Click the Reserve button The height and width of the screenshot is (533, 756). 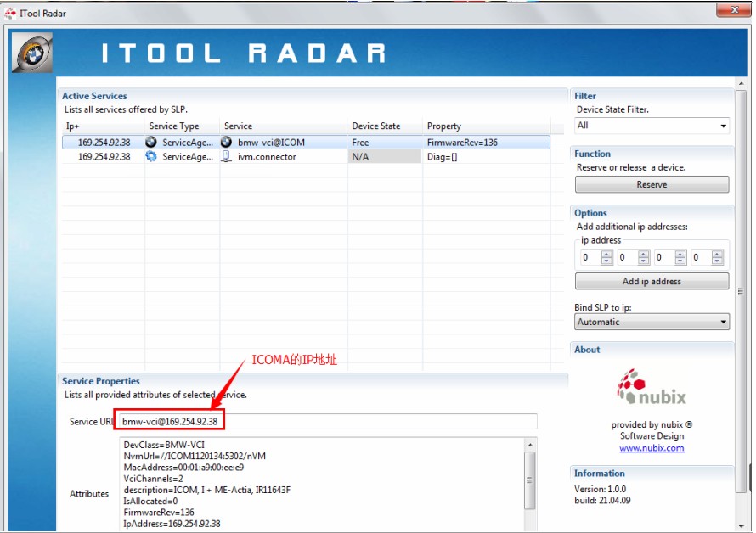[x=652, y=184]
